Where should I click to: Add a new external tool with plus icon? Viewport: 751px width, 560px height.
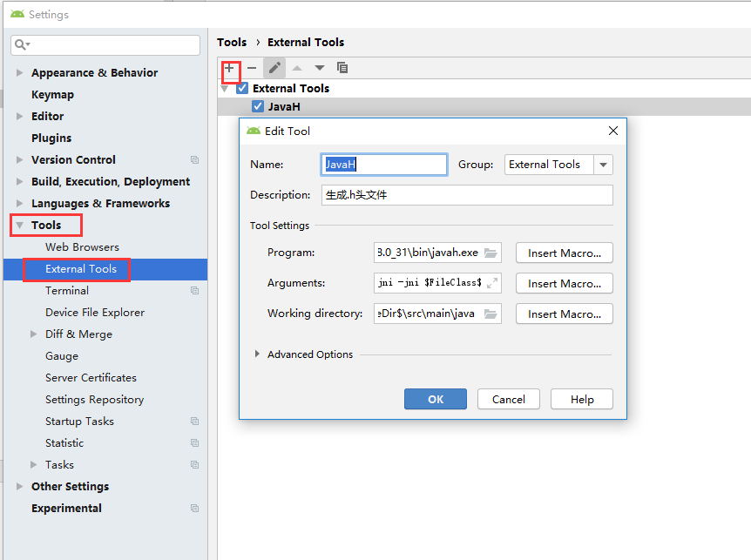(x=229, y=68)
